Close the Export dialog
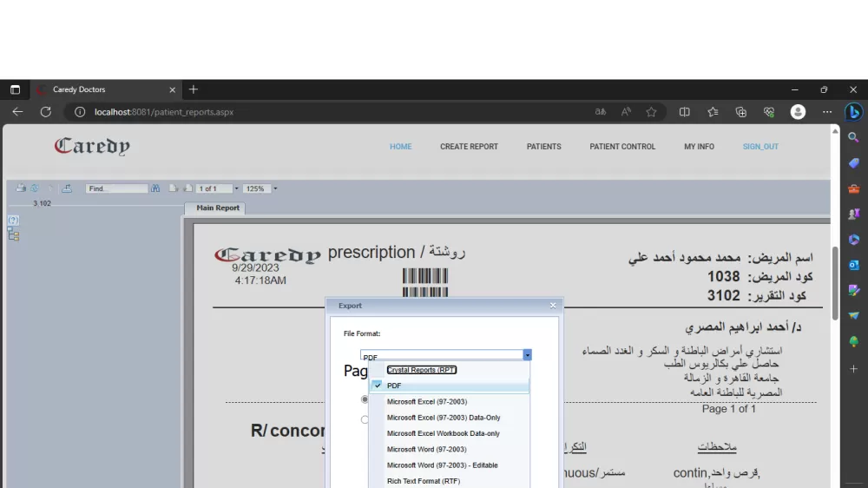Image resolution: width=868 pixels, height=488 pixels. click(x=553, y=306)
